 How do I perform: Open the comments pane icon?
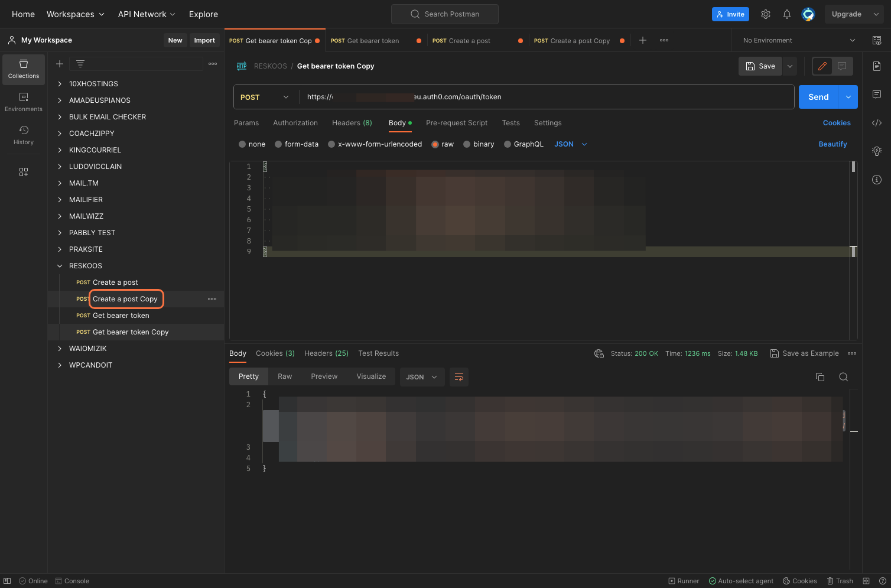coord(877,95)
